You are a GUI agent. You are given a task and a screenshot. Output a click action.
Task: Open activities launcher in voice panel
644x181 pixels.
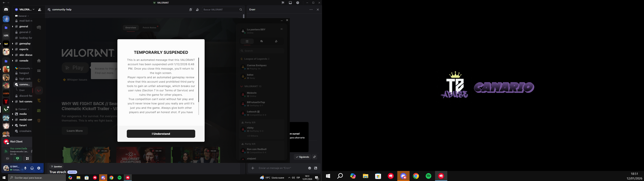(x=28, y=159)
